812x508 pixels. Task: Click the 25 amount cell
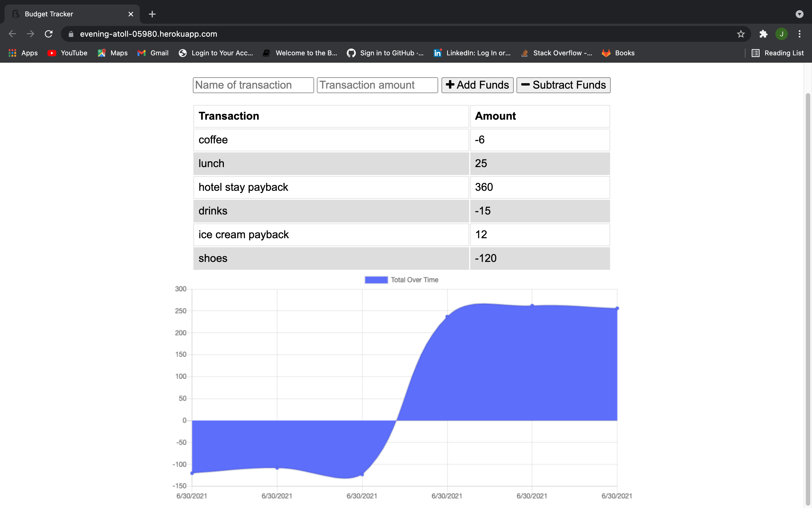tap(540, 164)
